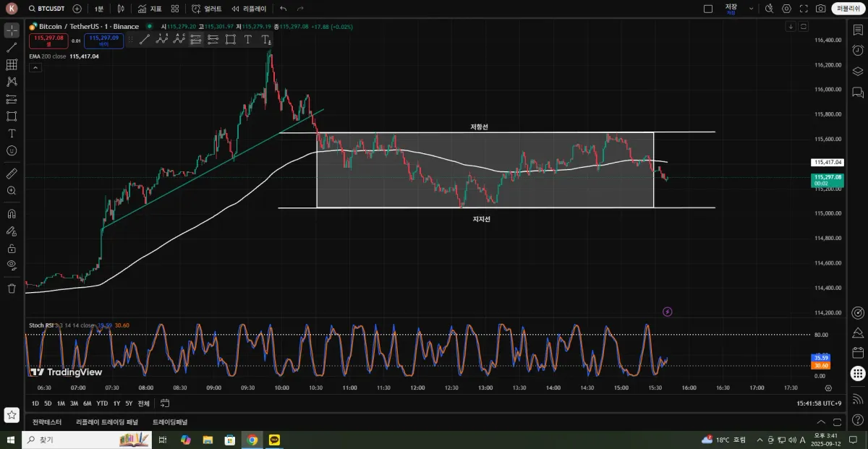
Task: Open chart settings hexagon icon
Action: pos(786,9)
